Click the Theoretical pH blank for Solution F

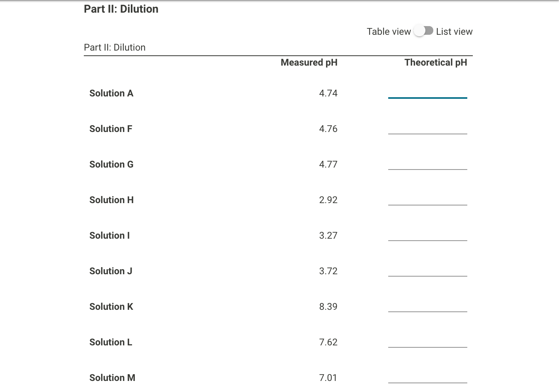point(427,132)
